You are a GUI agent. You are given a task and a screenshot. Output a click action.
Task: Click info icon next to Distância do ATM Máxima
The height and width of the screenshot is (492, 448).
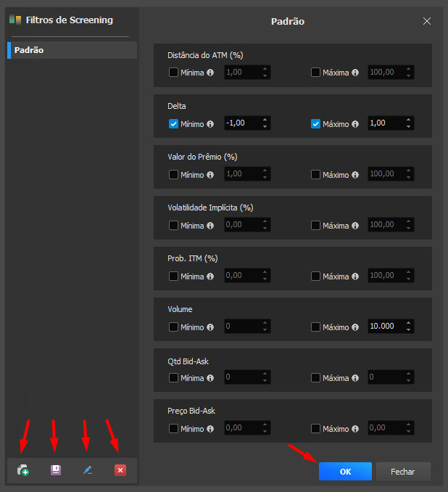[355, 73]
